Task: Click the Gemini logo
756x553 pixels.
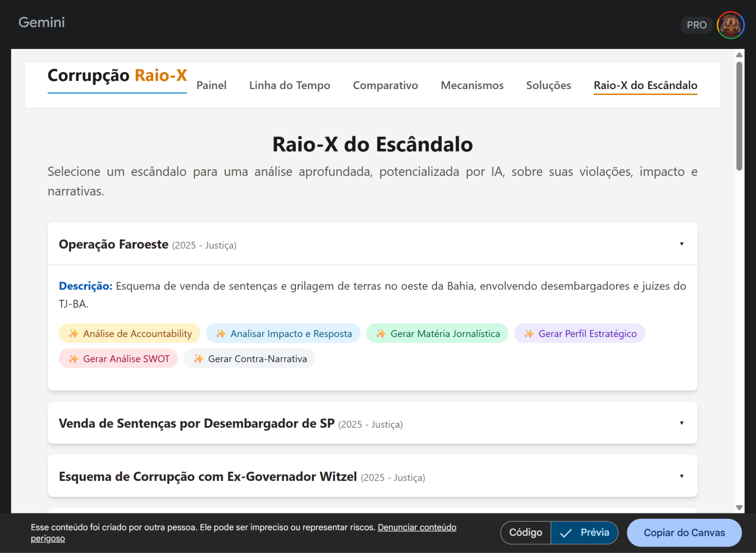Action: [41, 22]
